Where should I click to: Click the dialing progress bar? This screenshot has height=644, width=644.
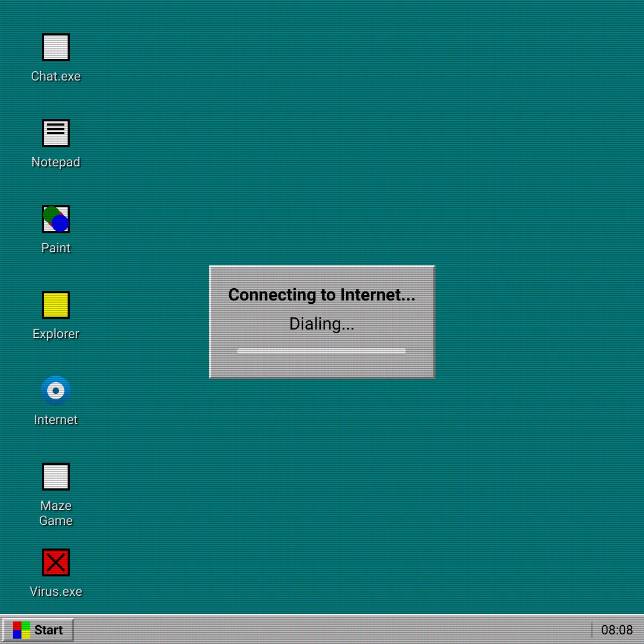[x=321, y=351]
